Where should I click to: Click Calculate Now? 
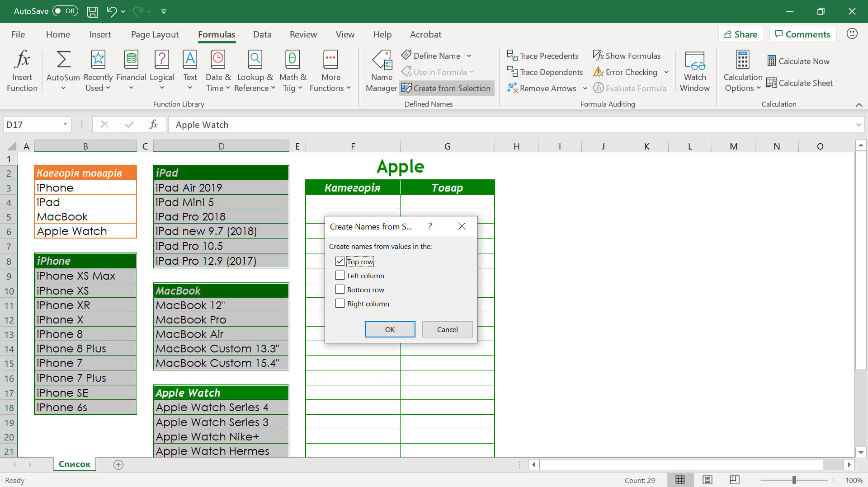798,61
